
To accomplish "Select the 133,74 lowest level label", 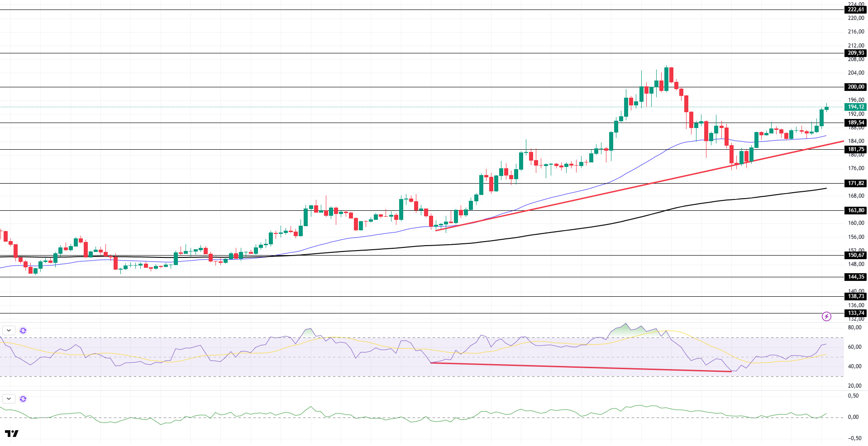I will tap(855, 313).
